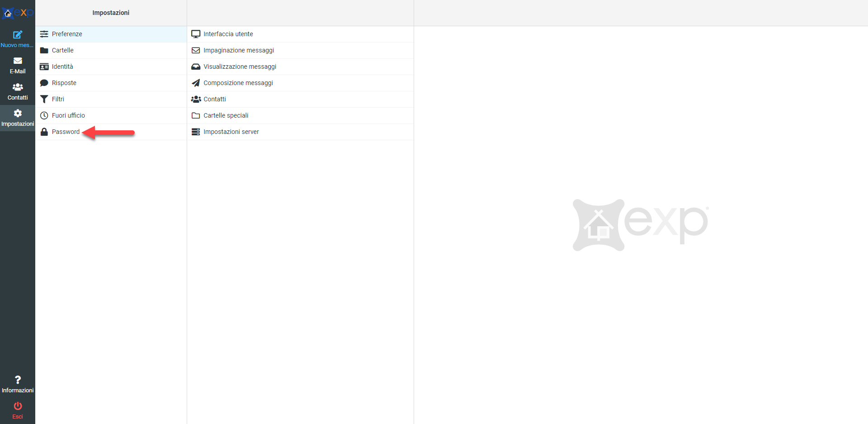868x424 pixels.
Task: Click the Interfaccia utente monitor icon
Action: tap(196, 34)
